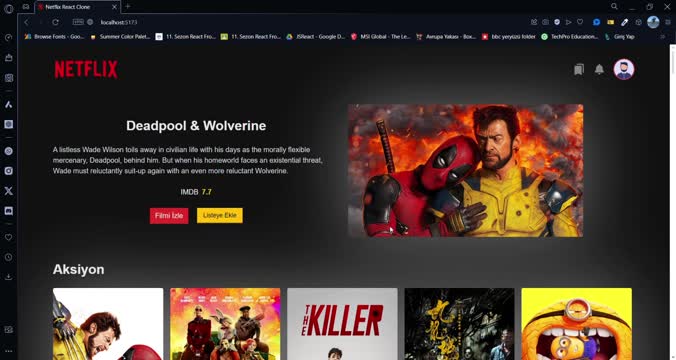The width and height of the screenshot is (676, 360).
Task: Click the Netflix logo
Action: 86,69
